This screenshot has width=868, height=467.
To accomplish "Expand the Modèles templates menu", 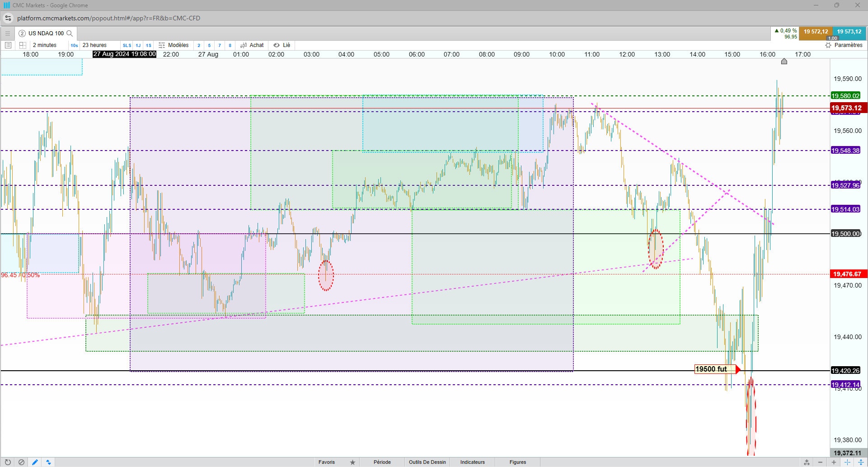I will pos(174,45).
